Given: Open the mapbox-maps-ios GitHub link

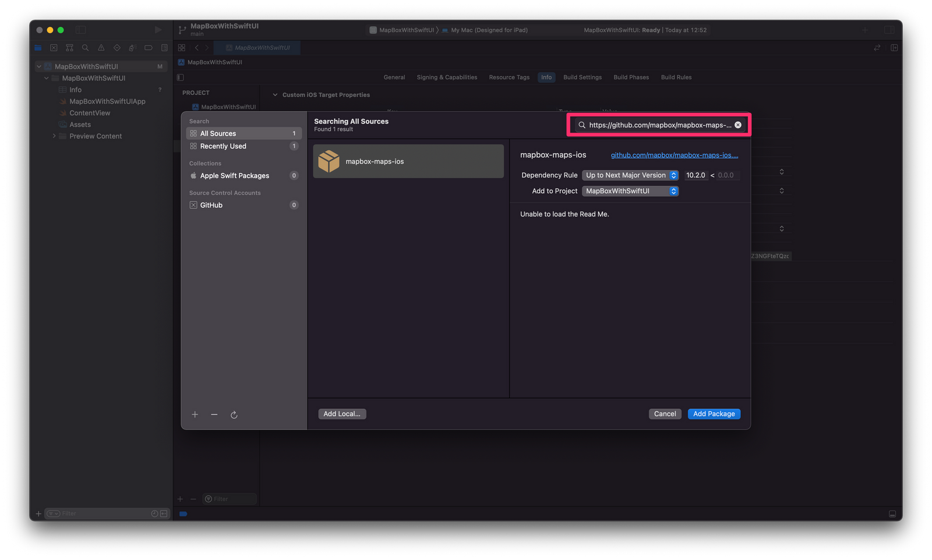Looking at the screenshot, I should pyautogui.click(x=674, y=155).
